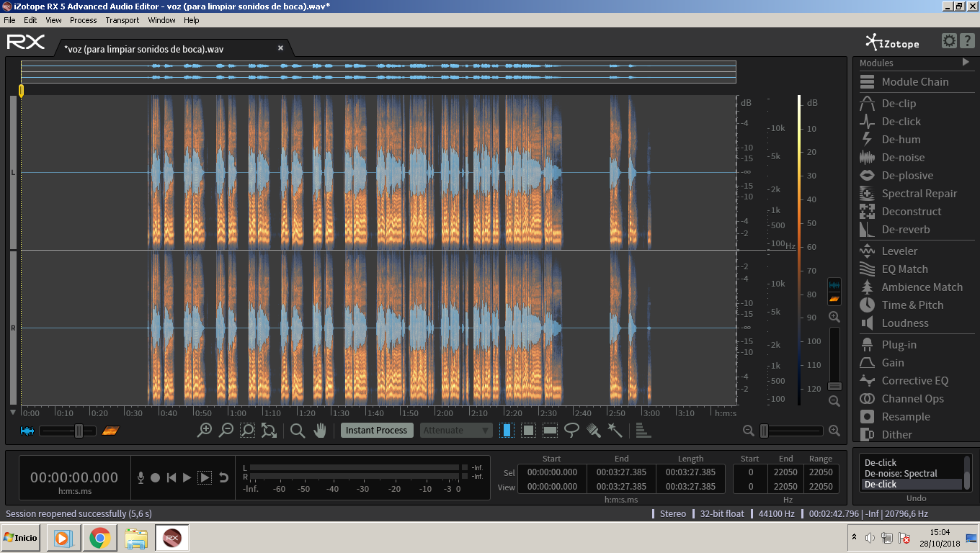Open the Attenuate mode dropdown
The width and height of the screenshot is (980, 553).
pyautogui.click(x=456, y=431)
